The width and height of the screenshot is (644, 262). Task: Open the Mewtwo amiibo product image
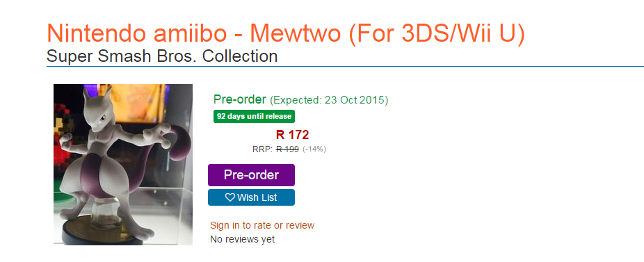click(123, 165)
